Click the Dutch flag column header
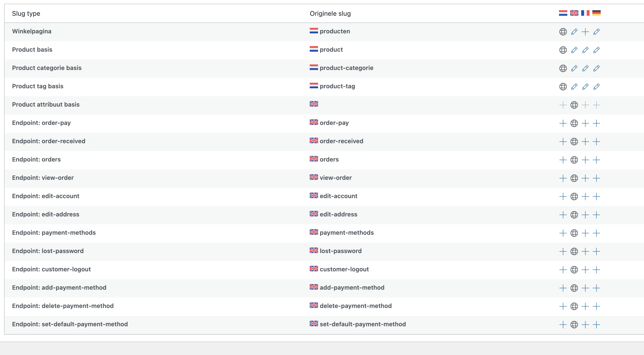644x355 pixels. point(563,13)
